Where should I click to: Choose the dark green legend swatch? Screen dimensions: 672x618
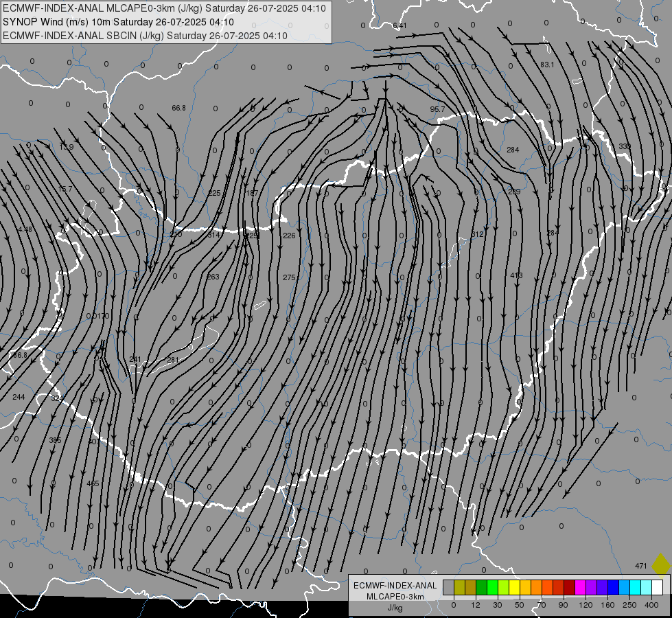(x=482, y=588)
